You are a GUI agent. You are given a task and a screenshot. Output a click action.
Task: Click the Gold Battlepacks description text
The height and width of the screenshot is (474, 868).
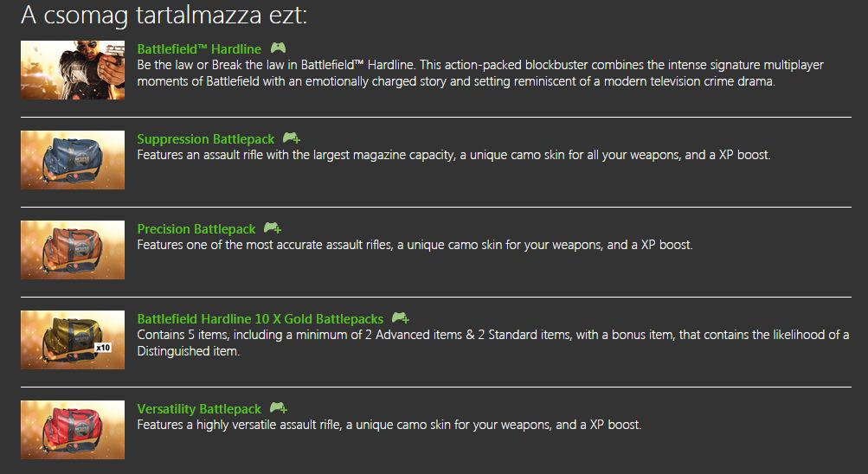pyautogui.click(x=492, y=343)
